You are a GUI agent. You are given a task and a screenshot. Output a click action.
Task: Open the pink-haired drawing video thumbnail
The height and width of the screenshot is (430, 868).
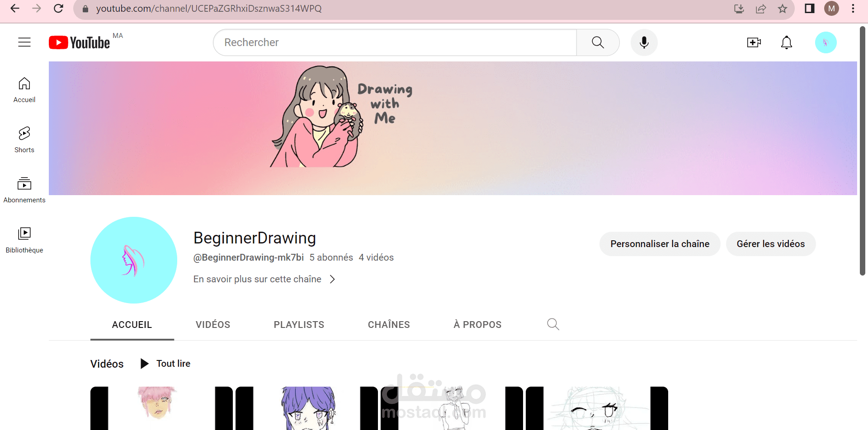click(161, 408)
